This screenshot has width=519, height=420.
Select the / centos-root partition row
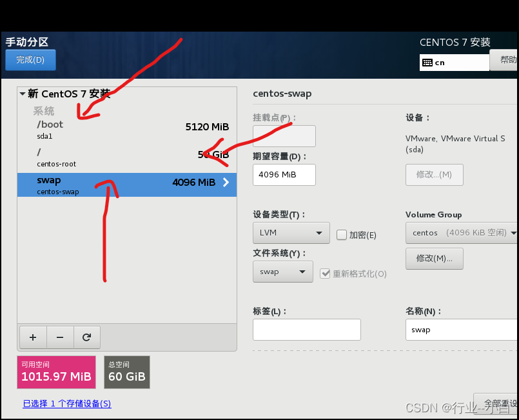coord(127,157)
